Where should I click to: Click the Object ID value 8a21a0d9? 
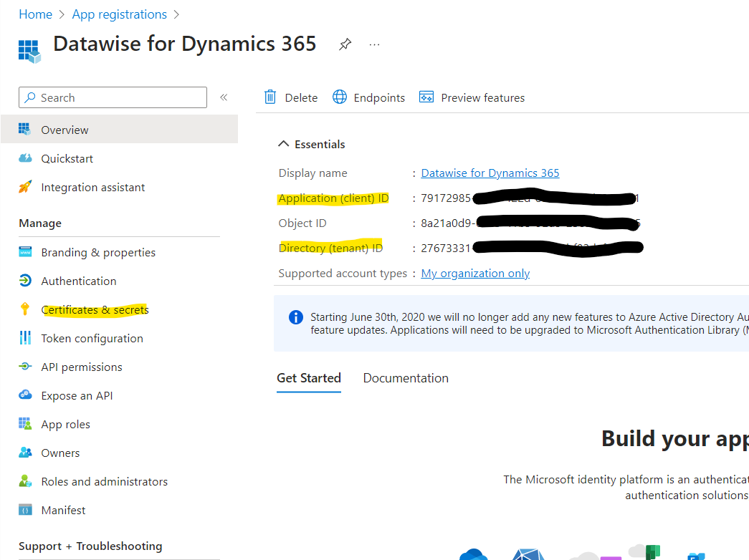447,223
